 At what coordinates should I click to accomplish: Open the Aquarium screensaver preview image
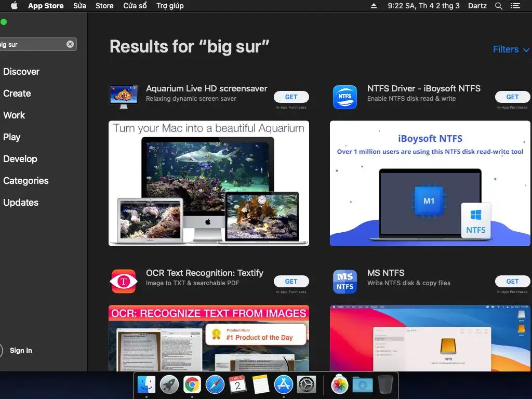[209, 183]
